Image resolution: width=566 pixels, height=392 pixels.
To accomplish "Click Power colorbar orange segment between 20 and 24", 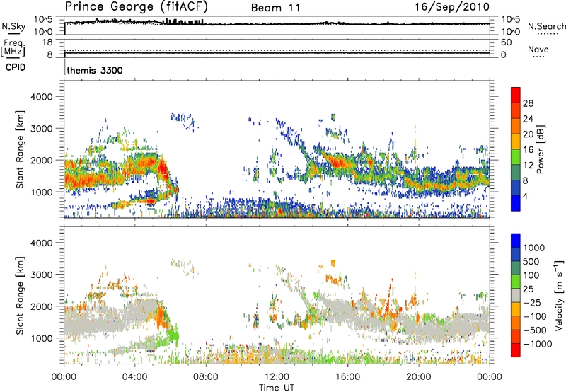I will click(x=516, y=126).
